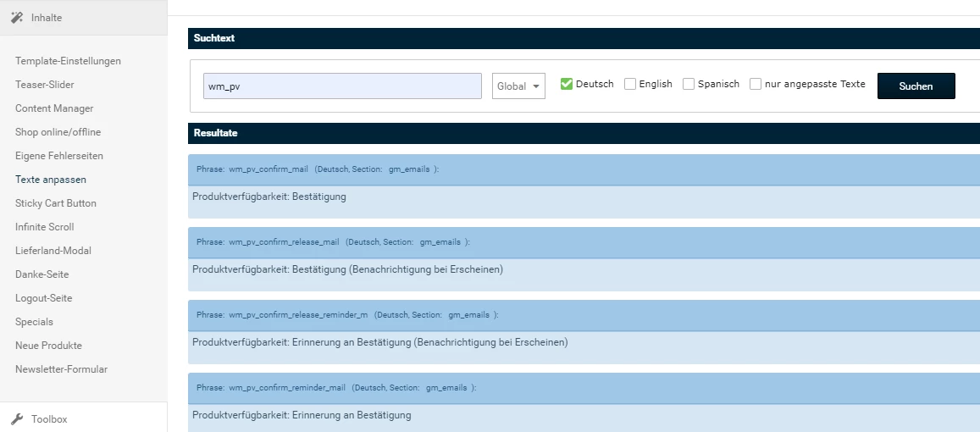Enable nur angepasste Texte checkbox
Image resolution: width=980 pixels, height=432 pixels.
(x=756, y=84)
